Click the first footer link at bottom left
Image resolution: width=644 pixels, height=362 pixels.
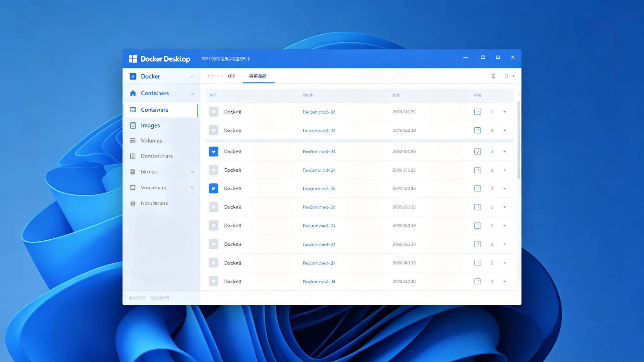click(137, 298)
